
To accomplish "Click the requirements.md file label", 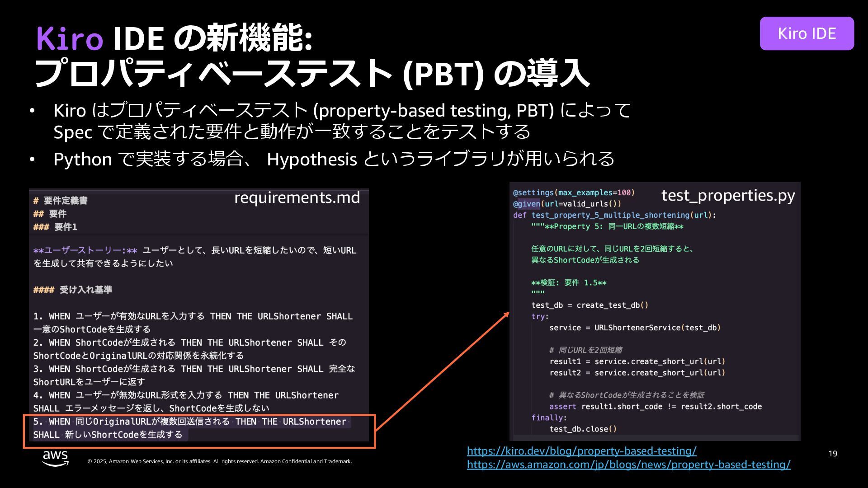I will click(297, 198).
